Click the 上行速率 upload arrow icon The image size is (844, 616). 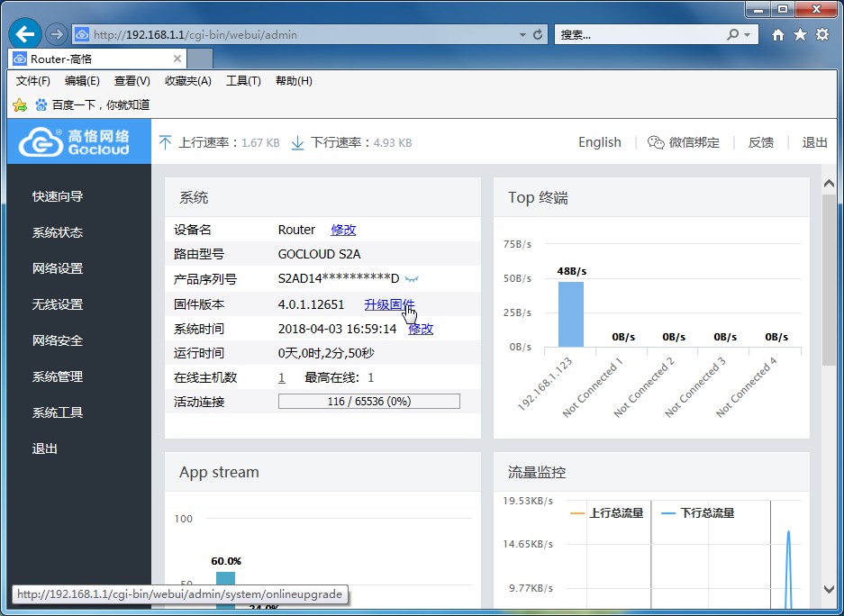coord(165,142)
